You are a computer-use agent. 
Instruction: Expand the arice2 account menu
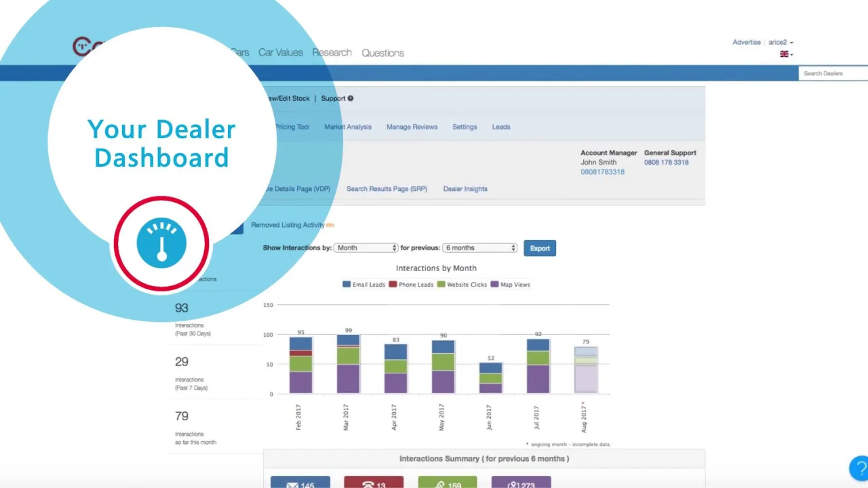tap(781, 42)
